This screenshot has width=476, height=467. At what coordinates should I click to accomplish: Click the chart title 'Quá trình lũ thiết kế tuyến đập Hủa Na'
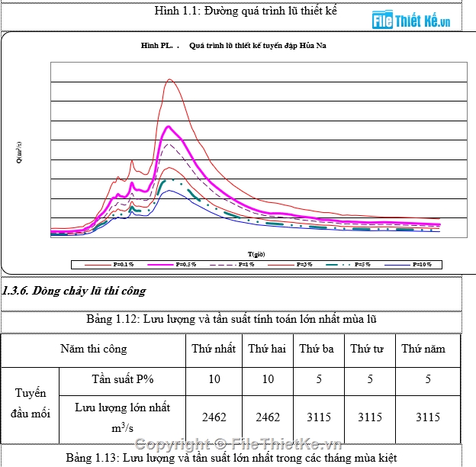[x=257, y=46]
